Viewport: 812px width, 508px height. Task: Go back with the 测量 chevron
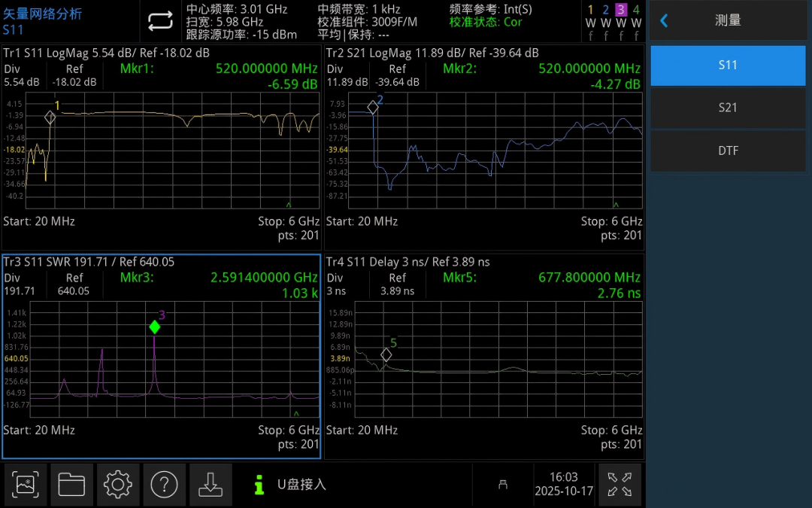pyautogui.click(x=665, y=21)
